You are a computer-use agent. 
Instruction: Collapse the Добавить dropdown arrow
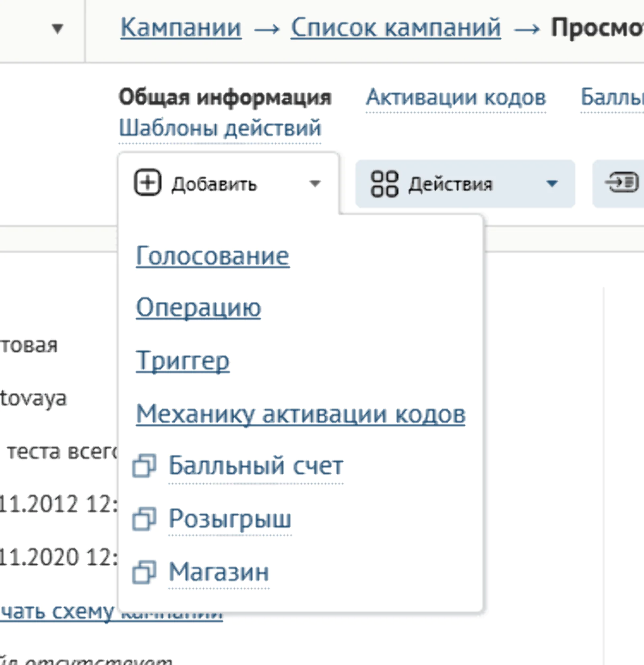coord(315,184)
